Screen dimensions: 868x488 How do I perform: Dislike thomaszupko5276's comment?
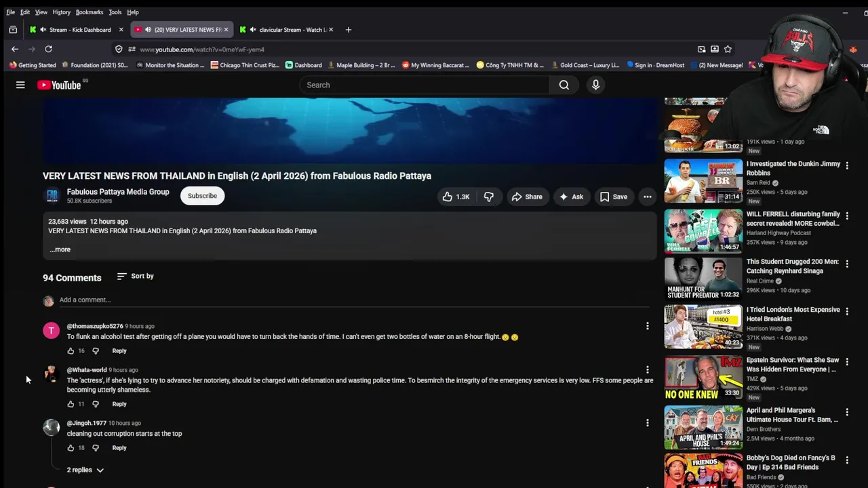click(x=96, y=351)
